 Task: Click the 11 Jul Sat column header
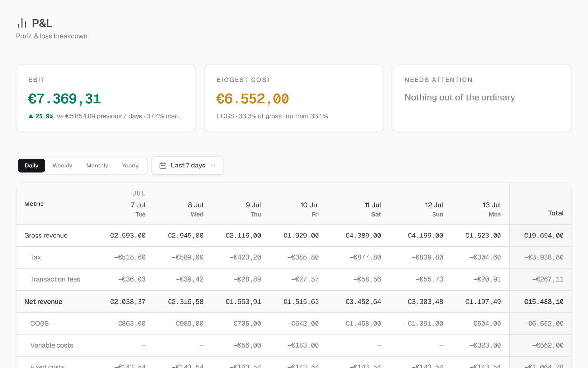[373, 209]
